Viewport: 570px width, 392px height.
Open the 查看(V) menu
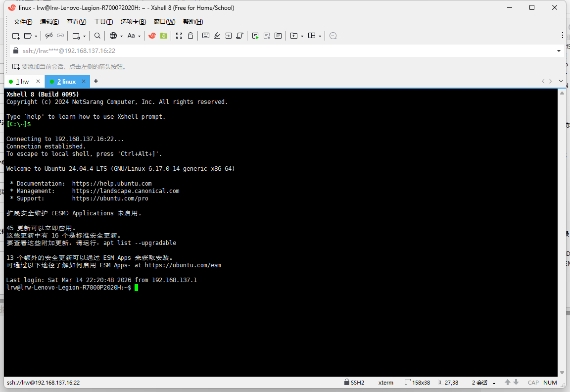pyautogui.click(x=76, y=22)
